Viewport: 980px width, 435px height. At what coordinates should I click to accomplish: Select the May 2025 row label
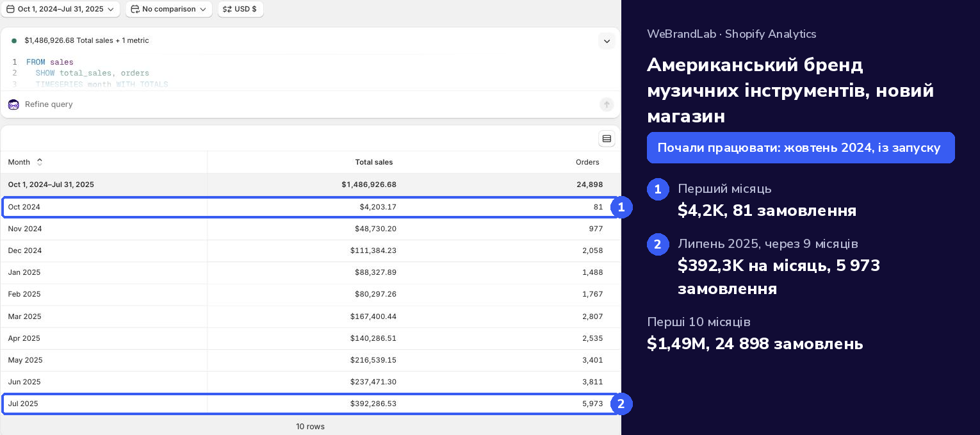[x=25, y=360]
